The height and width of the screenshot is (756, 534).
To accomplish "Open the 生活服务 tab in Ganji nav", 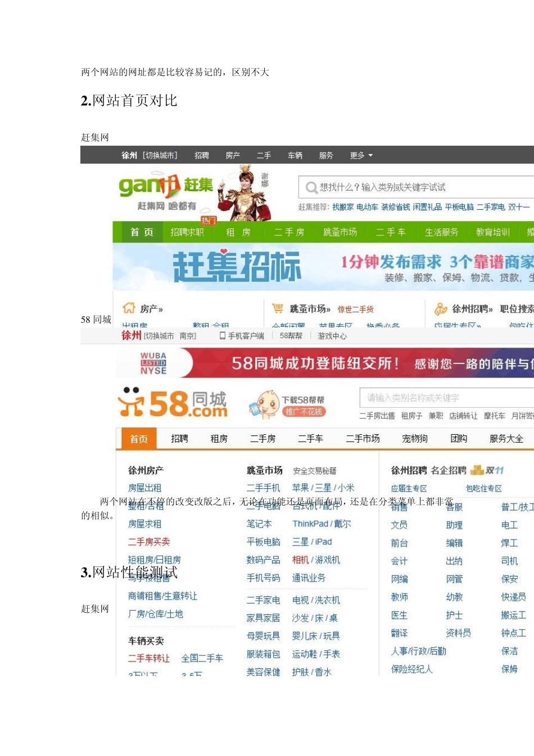I will point(441,232).
